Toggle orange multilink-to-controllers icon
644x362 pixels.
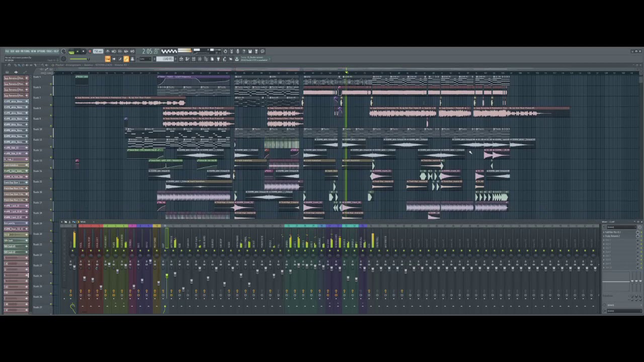pos(126,59)
